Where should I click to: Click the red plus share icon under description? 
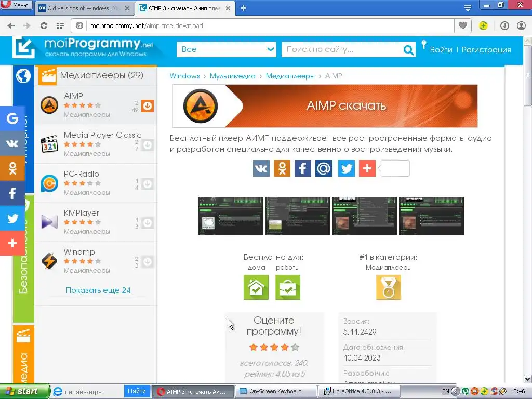pyautogui.click(x=367, y=168)
